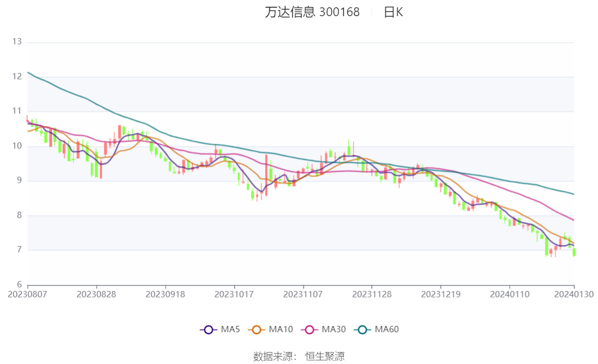Click the 恒生聚源 data source text
598x364 pixels.
pyautogui.click(x=325, y=356)
